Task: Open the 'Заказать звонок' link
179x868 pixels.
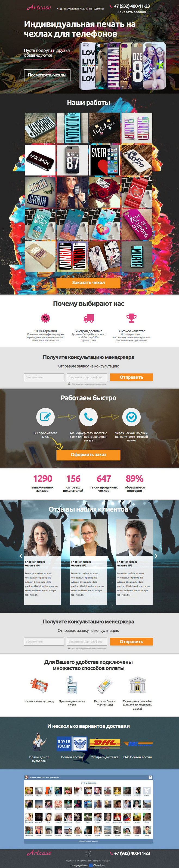Action: click(x=132, y=12)
